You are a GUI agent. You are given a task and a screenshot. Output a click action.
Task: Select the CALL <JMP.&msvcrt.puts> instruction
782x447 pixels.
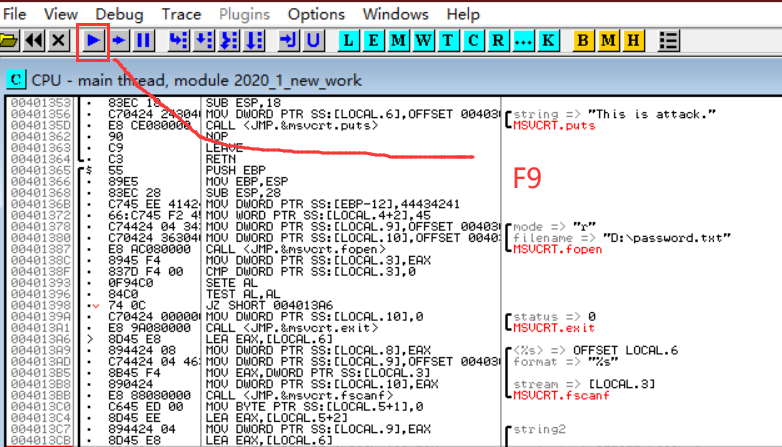coord(292,125)
